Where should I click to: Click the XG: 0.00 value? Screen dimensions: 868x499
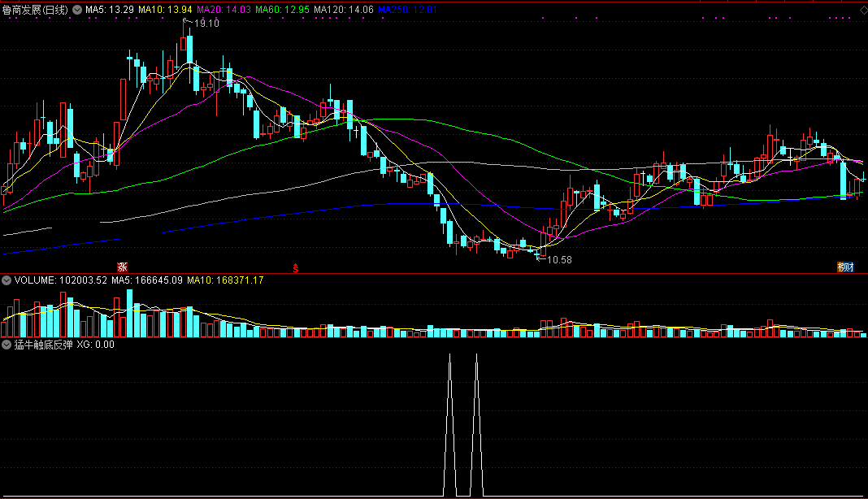click(x=95, y=345)
